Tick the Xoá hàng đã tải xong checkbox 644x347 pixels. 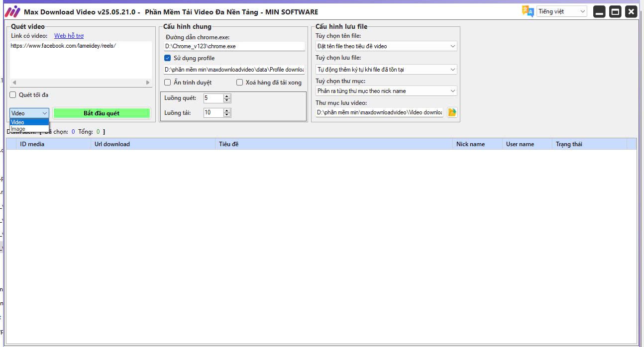(x=240, y=83)
